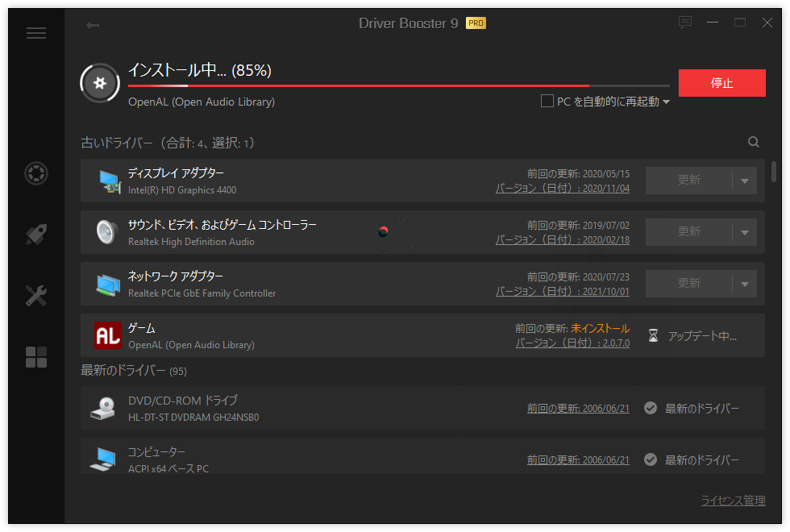Click the DVD drive up-to-date checkmark
The image size is (790, 532).
click(x=651, y=408)
